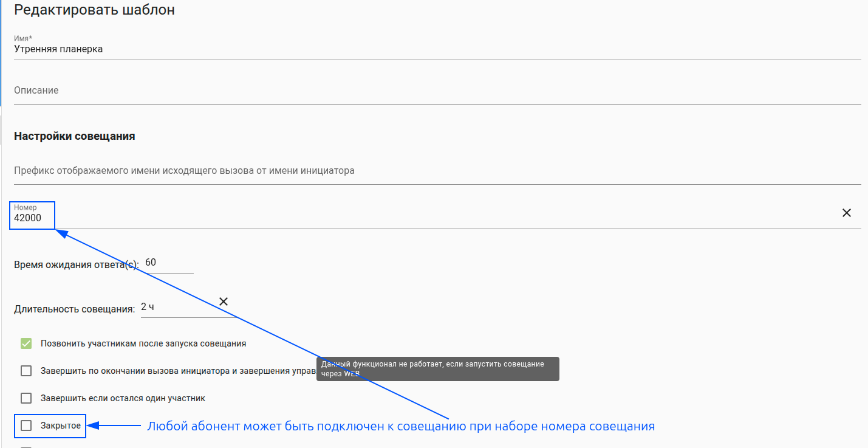Clear the Номер field with X icon
Viewport: 868px width, 448px height.
click(846, 213)
